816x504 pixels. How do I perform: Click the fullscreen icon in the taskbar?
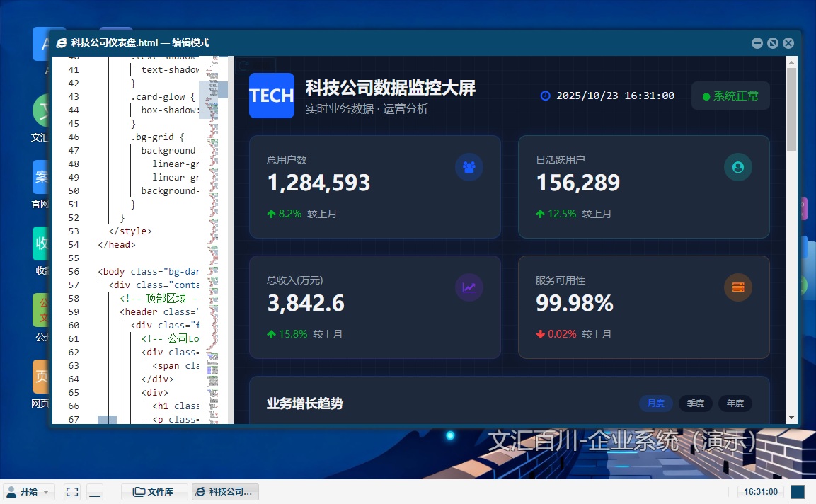click(x=71, y=492)
